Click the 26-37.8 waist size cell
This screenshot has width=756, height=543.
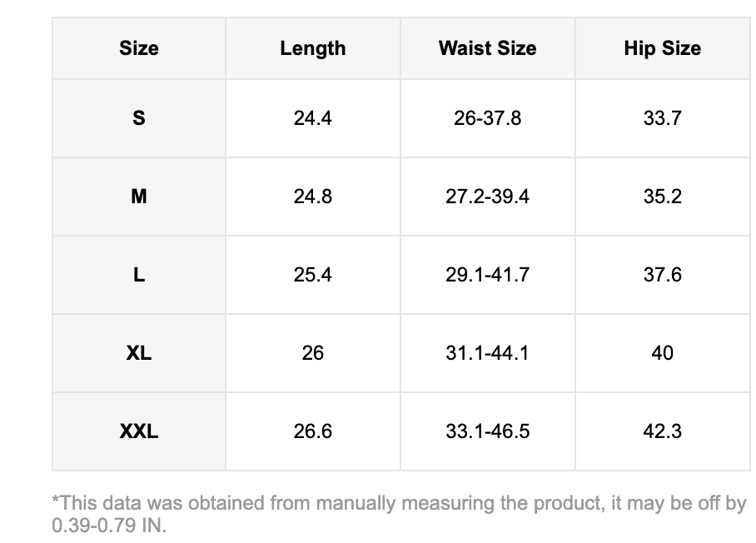coord(487,118)
